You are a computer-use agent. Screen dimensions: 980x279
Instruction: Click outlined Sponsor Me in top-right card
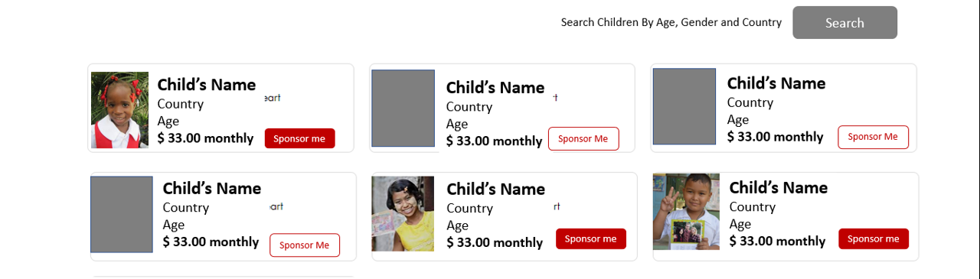pyautogui.click(x=873, y=137)
